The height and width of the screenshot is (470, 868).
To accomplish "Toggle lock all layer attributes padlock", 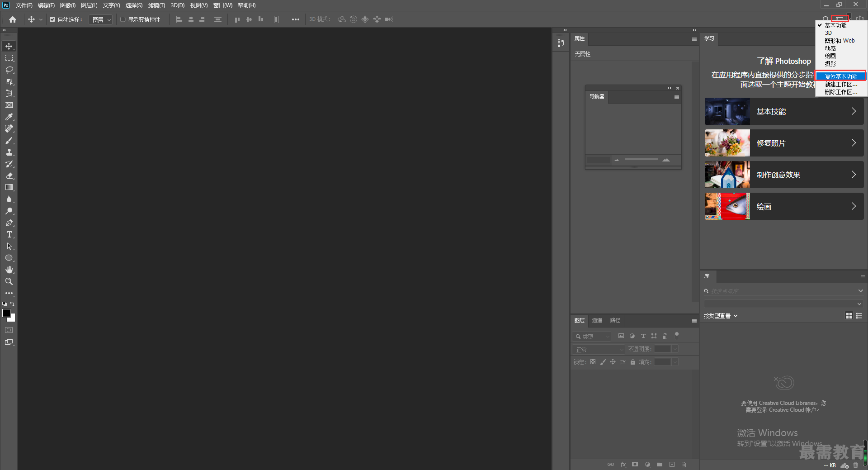I will click(x=633, y=362).
